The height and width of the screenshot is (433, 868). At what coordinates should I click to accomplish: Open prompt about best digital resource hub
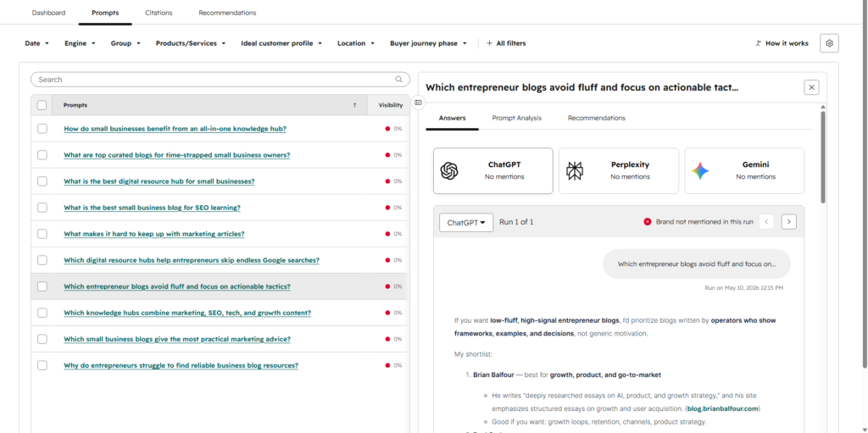159,181
